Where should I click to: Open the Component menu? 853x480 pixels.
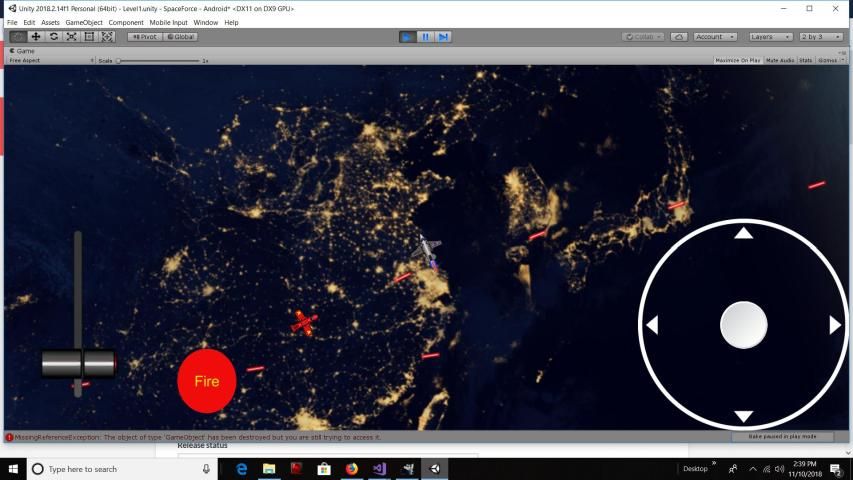pyautogui.click(x=126, y=22)
